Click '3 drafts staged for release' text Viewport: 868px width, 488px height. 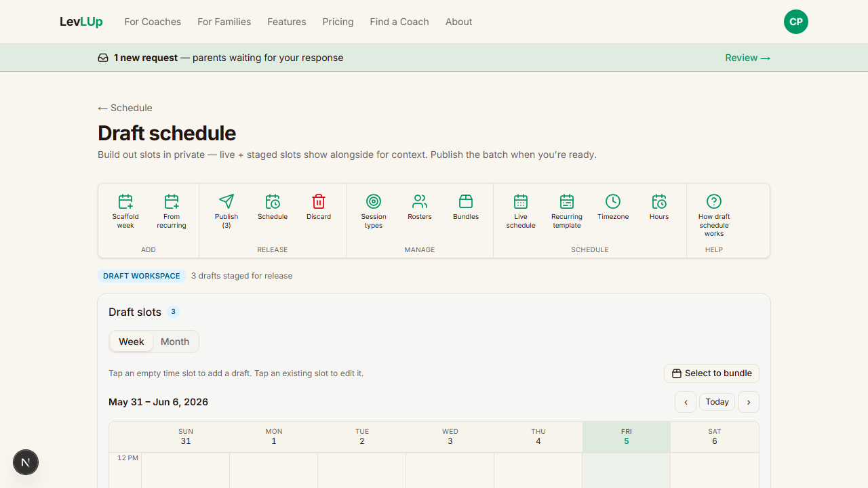coord(242,276)
